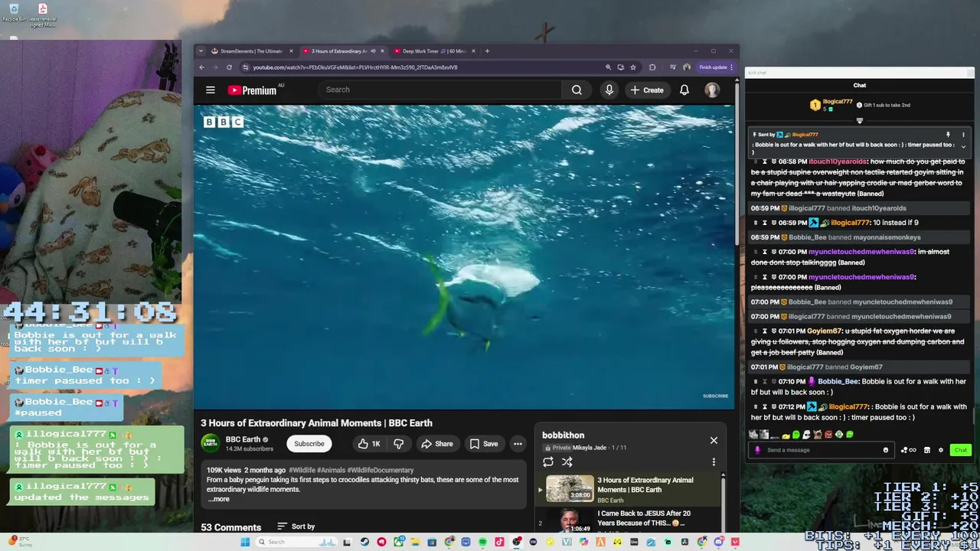Collapse the pinned message chevron
The height and width of the screenshot is (551, 980).
coord(963,146)
